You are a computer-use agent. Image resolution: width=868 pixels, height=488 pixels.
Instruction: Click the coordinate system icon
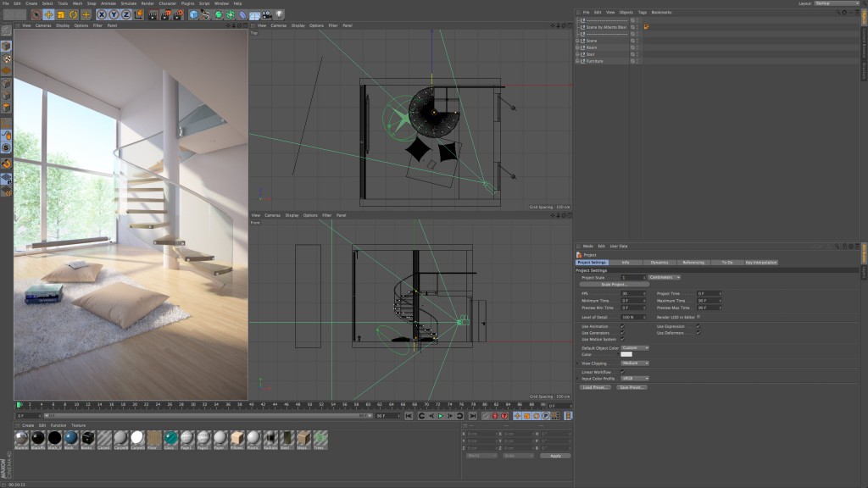point(138,15)
